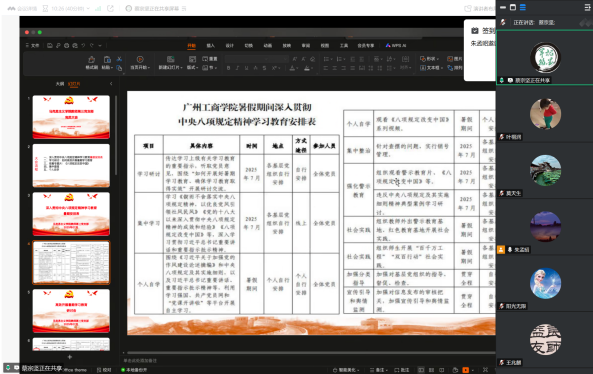593x374 pixels.
Task: Toggle underline formatting button
Action: 247,68
